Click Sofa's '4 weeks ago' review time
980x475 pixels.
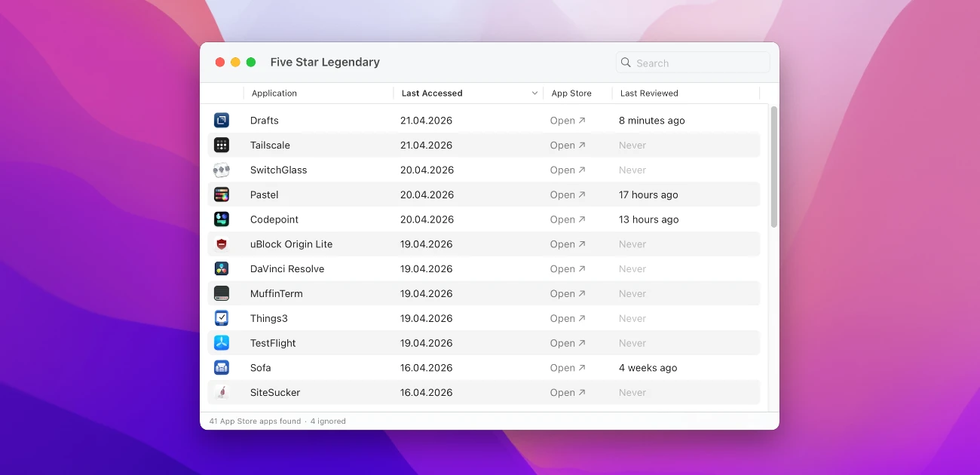tap(648, 368)
